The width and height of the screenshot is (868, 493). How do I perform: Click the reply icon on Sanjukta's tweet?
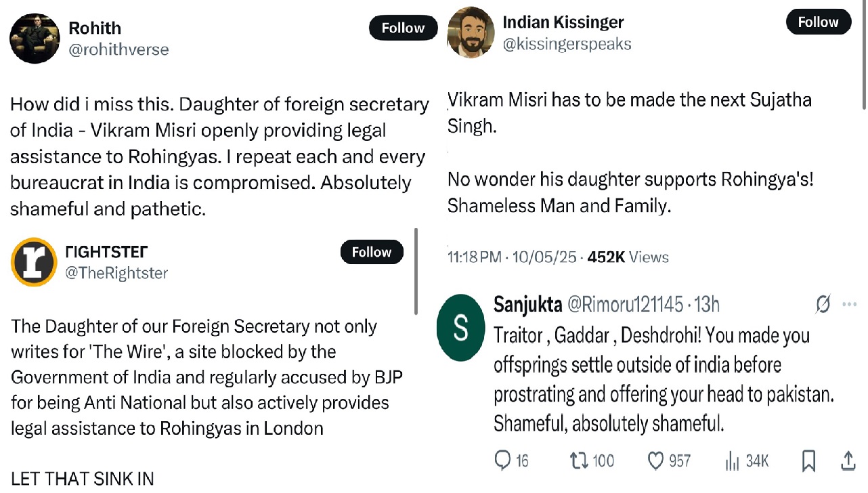click(x=503, y=461)
